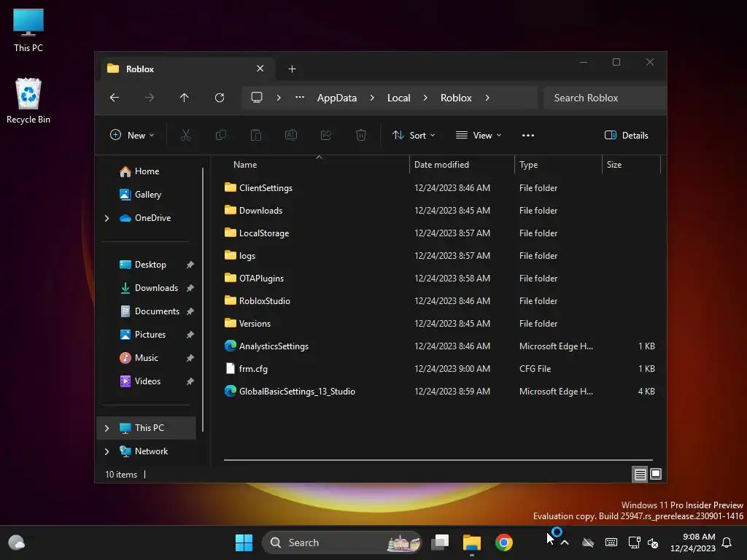The width and height of the screenshot is (747, 560).
Task: Click the Cut scissors icon
Action: point(186,135)
